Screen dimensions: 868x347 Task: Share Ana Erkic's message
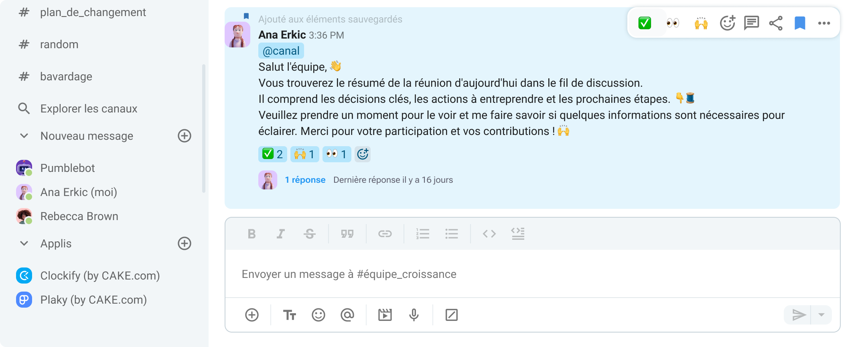(775, 23)
